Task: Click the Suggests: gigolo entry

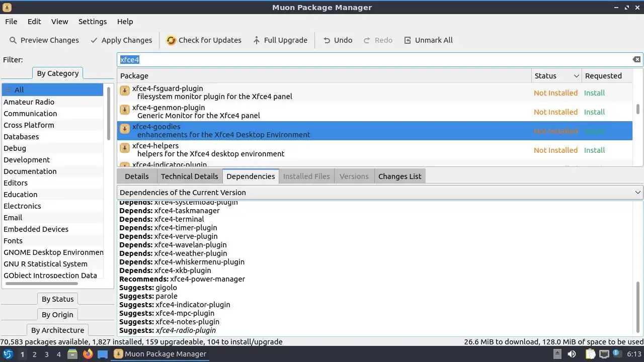Action: coord(148,288)
